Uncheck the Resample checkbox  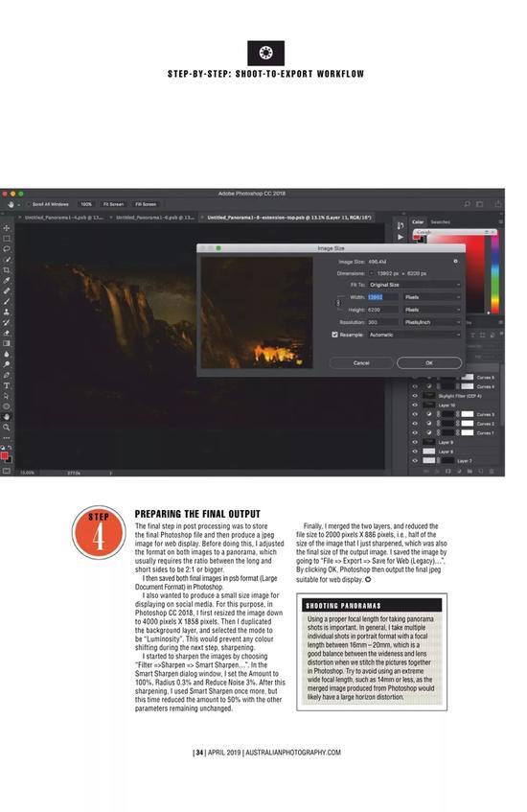(334, 335)
